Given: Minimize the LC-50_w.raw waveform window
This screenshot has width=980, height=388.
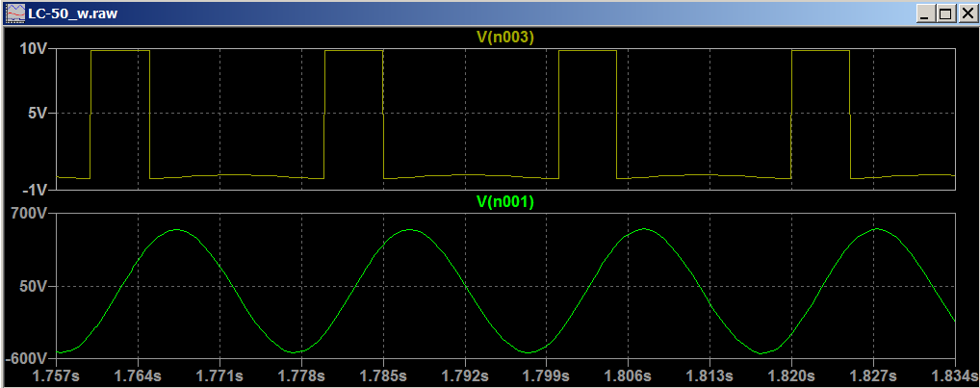Looking at the screenshot, I should (x=925, y=14).
